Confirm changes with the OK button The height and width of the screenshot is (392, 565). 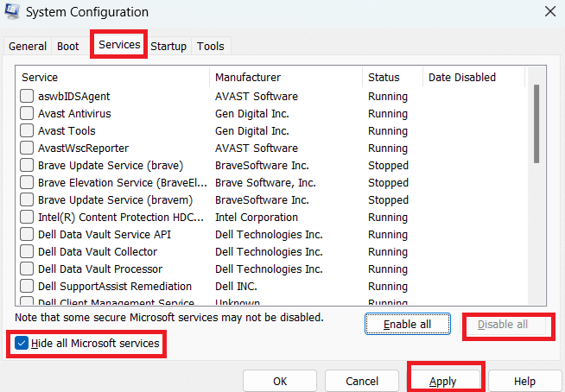tap(280, 381)
